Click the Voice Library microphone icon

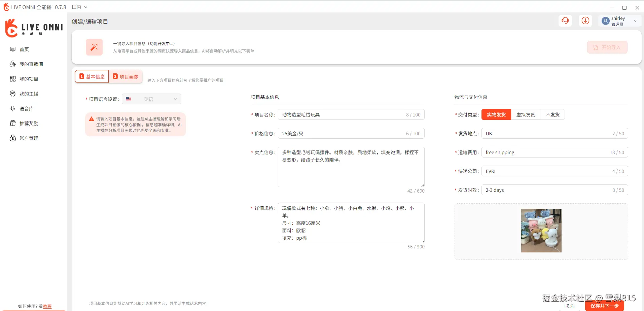(13, 108)
